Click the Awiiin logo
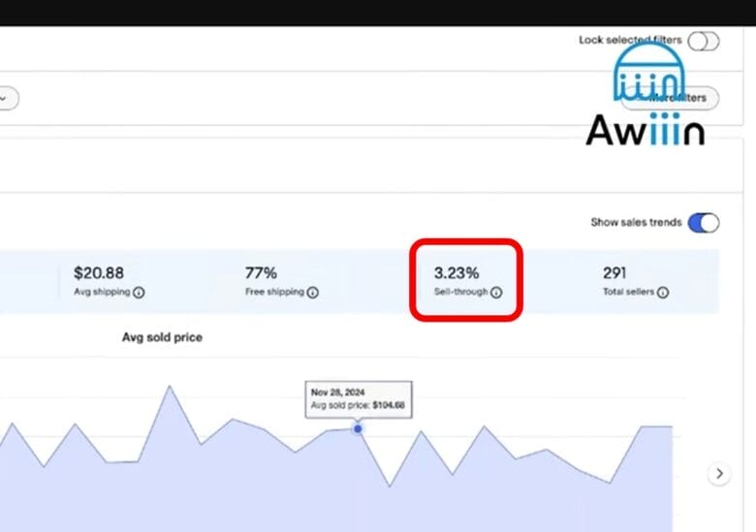Image resolution: width=756 pixels, height=532 pixels. (x=646, y=94)
